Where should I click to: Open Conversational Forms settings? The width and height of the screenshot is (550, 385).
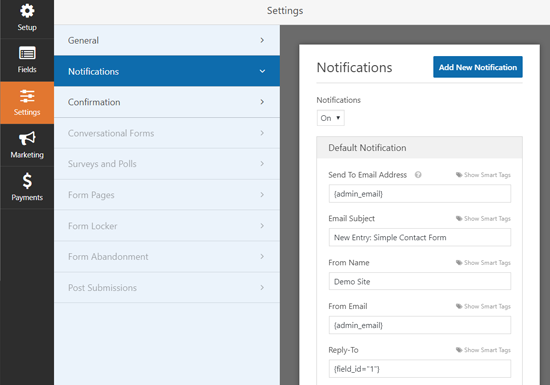coord(167,133)
